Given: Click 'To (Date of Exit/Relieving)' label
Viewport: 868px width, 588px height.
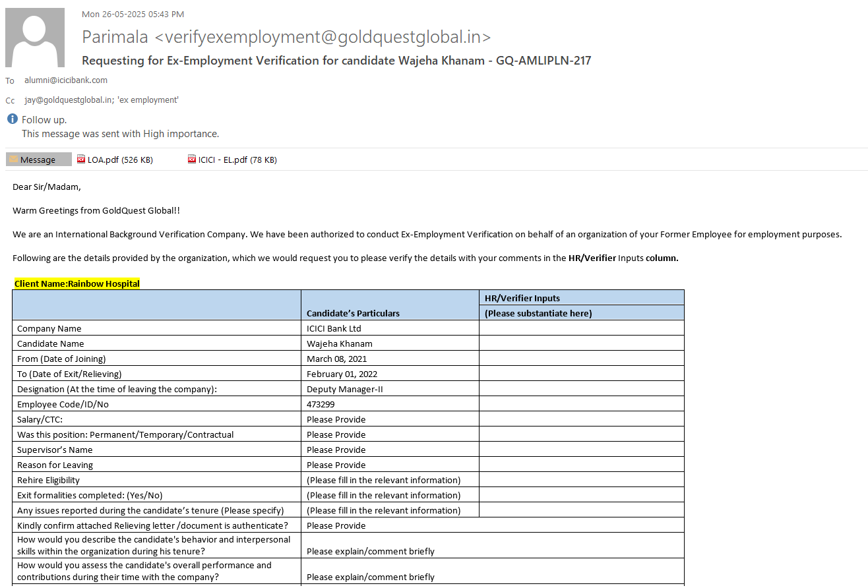Looking at the screenshot, I should pos(71,374).
